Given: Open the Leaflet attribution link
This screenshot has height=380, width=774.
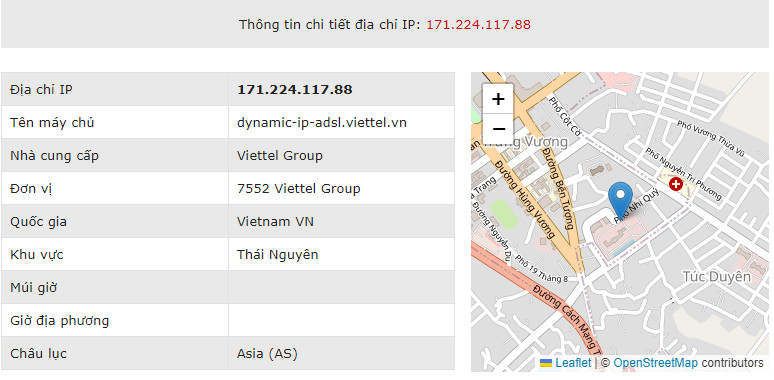Looking at the screenshot, I should click(x=573, y=363).
